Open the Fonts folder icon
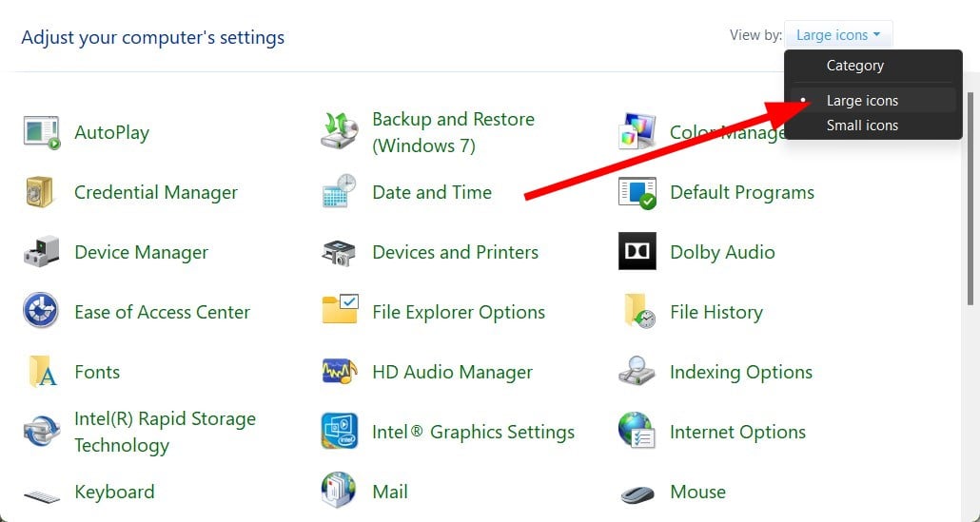980x522 pixels. pyautogui.click(x=42, y=371)
